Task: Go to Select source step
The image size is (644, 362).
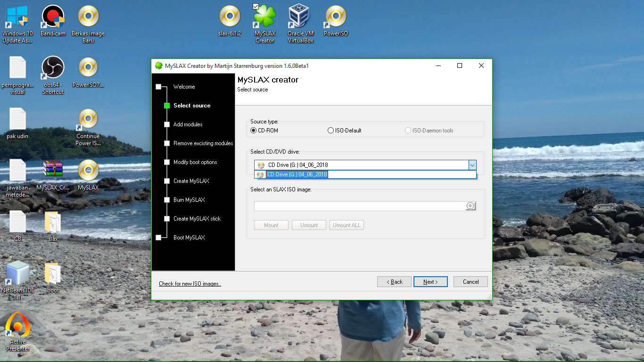Action: (x=192, y=106)
